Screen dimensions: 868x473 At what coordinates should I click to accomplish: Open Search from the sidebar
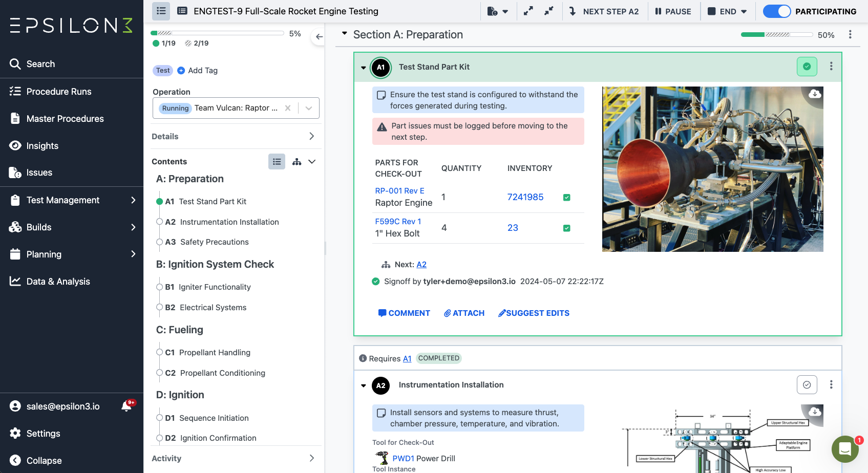[40, 63]
